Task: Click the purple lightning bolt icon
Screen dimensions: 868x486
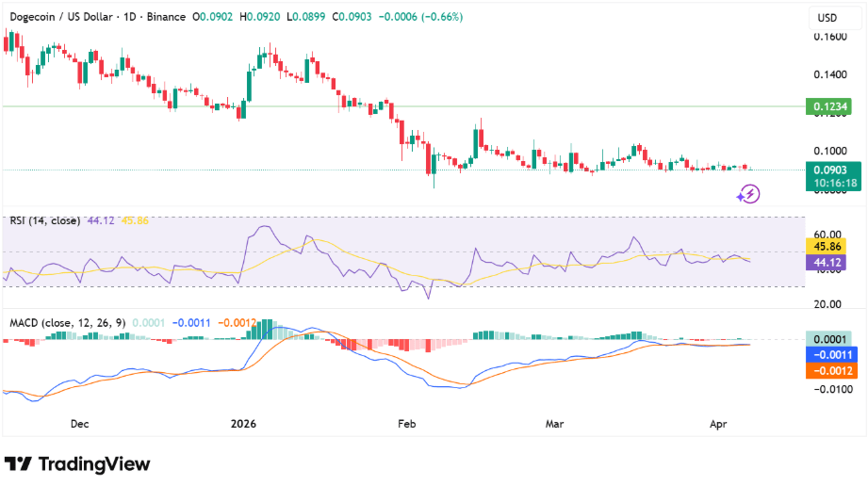Action: [748, 194]
